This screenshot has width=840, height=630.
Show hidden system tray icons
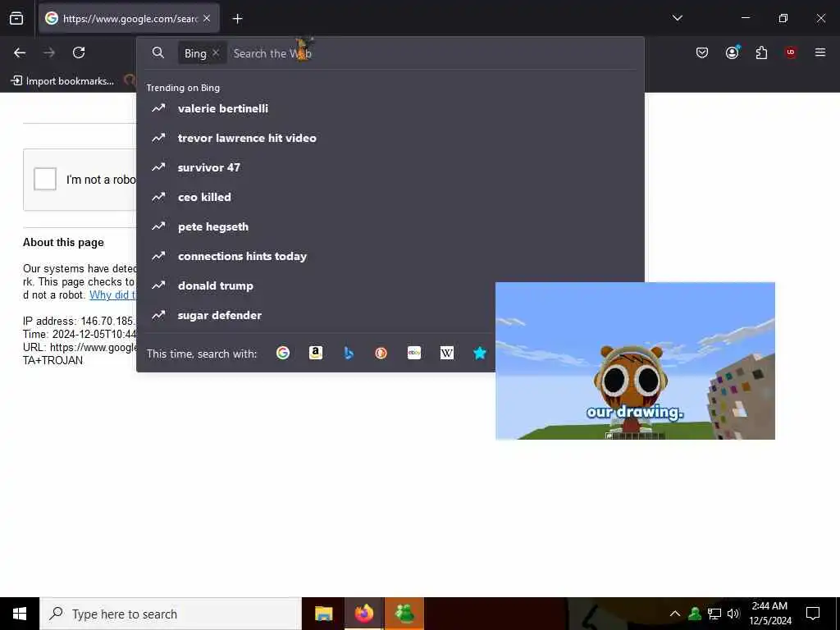(675, 614)
